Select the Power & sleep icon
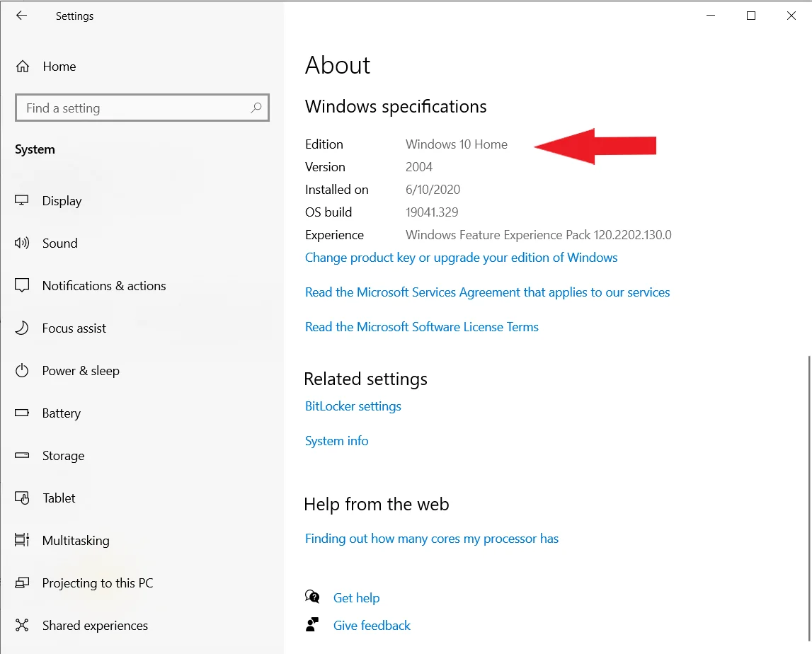Image resolution: width=812 pixels, height=654 pixels. [x=22, y=370]
